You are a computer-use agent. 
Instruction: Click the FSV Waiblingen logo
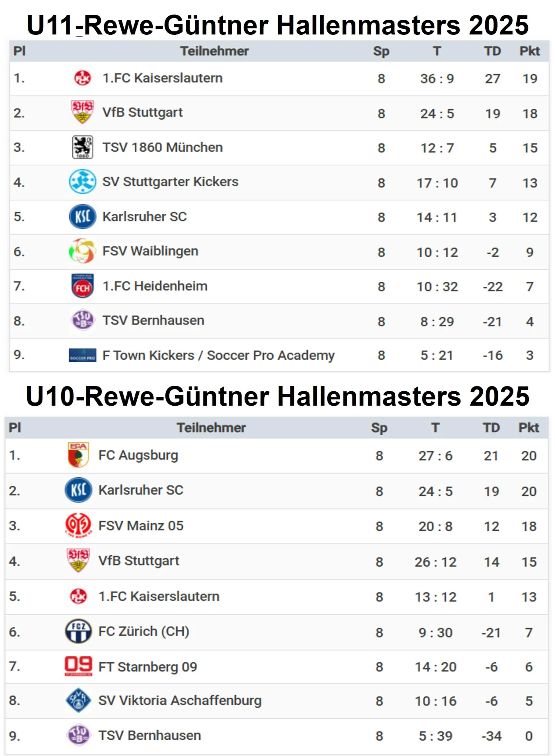(82, 251)
